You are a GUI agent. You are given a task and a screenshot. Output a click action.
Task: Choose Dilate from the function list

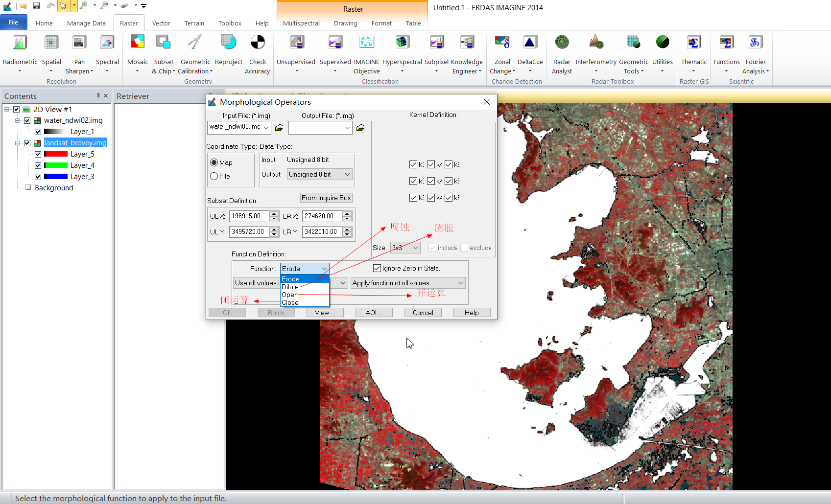point(290,287)
